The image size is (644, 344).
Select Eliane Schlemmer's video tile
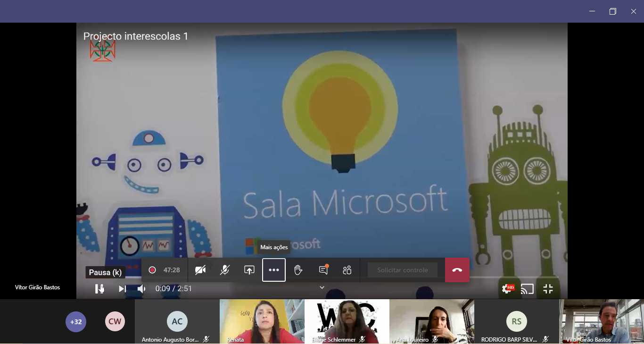347,321
